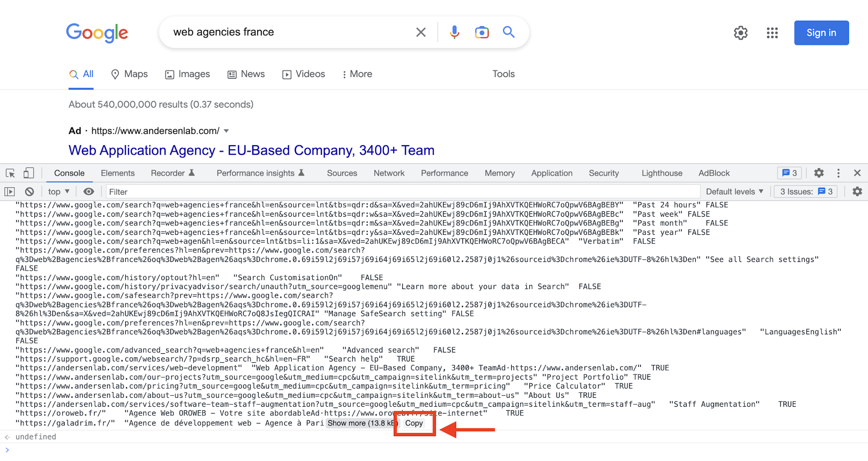Clear the search query with X icon
The width and height of the screenshot is (868, 461).
[420, 32]
